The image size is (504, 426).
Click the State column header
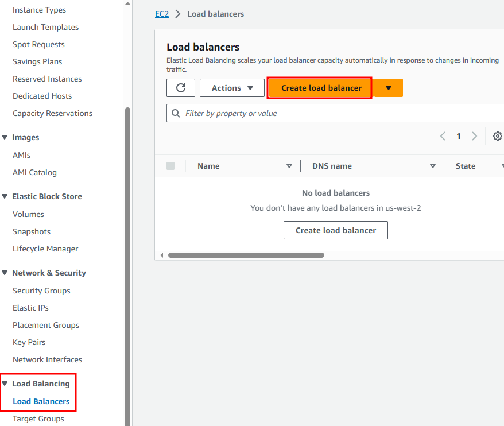point(466,166)
